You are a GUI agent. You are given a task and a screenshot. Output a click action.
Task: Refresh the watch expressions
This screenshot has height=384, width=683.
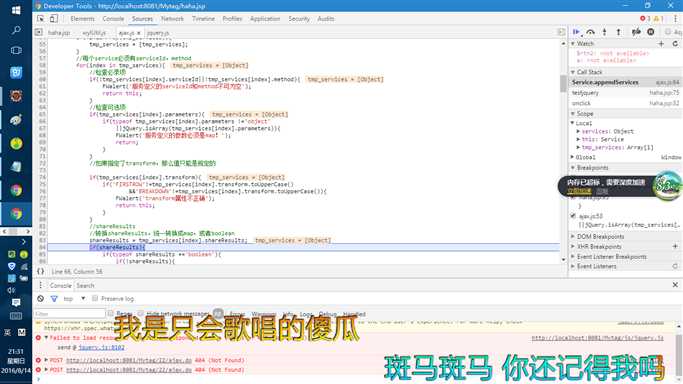coord(675,44)
